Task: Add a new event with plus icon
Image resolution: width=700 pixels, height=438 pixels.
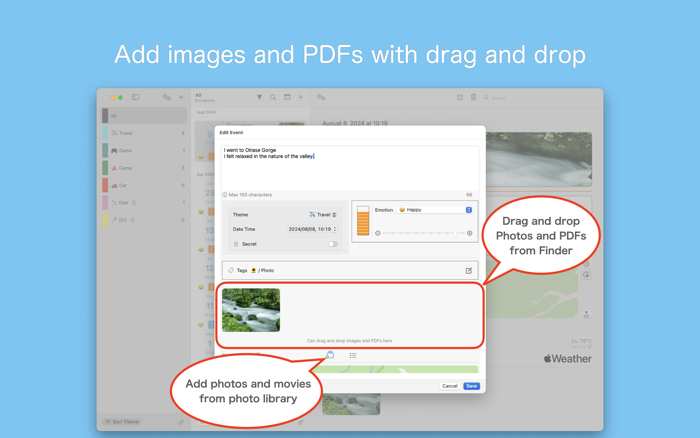Action: 301,97
